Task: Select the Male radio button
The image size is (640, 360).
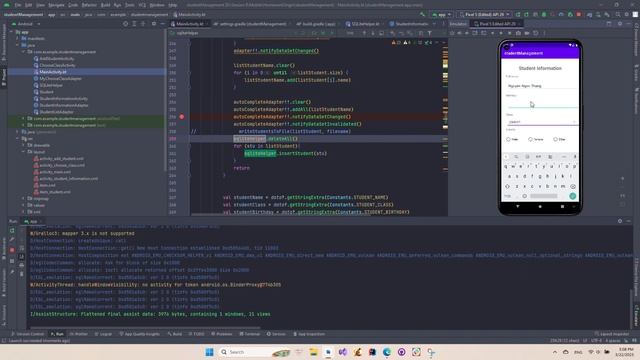Action: coord(512,139)
